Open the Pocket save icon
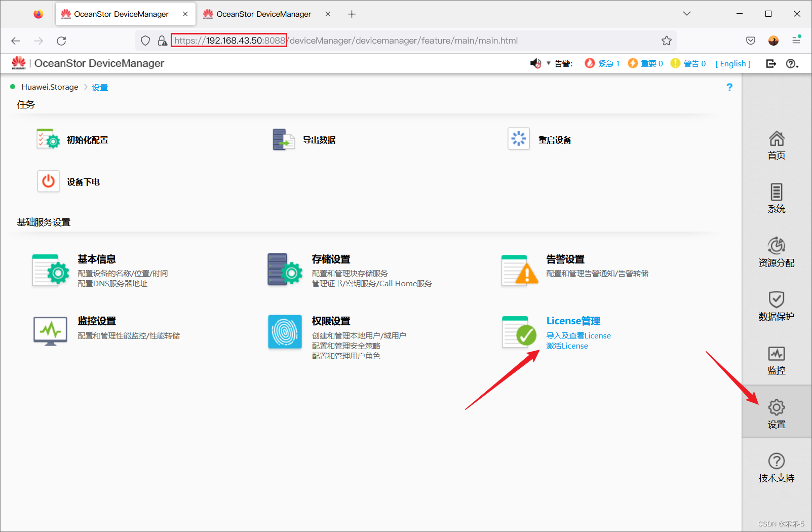The height and width of the screenshot is (532, 812). [751, 41]
